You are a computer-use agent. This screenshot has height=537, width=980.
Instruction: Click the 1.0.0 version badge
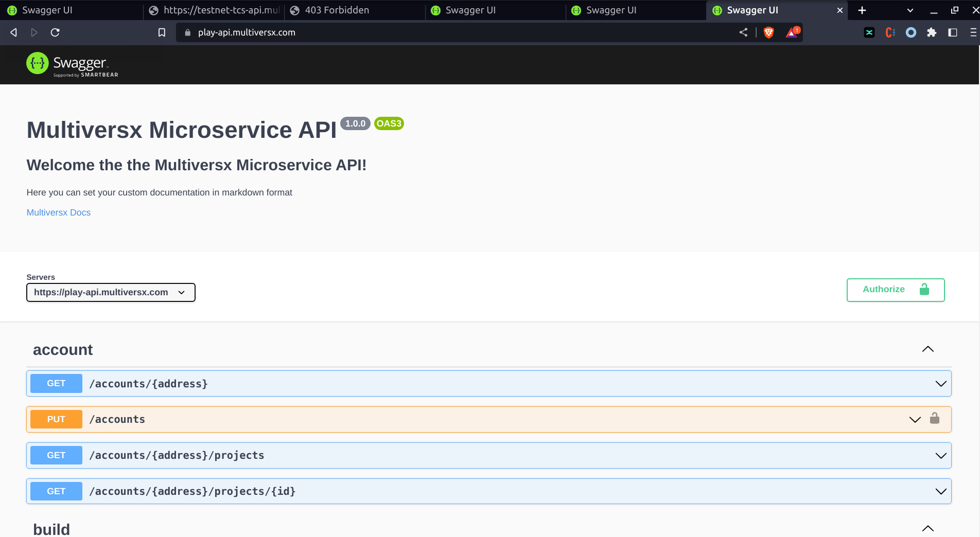point(355,123)
